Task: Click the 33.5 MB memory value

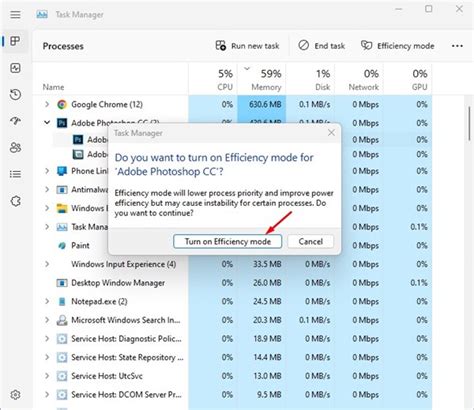Action: (x=267, y=264)
